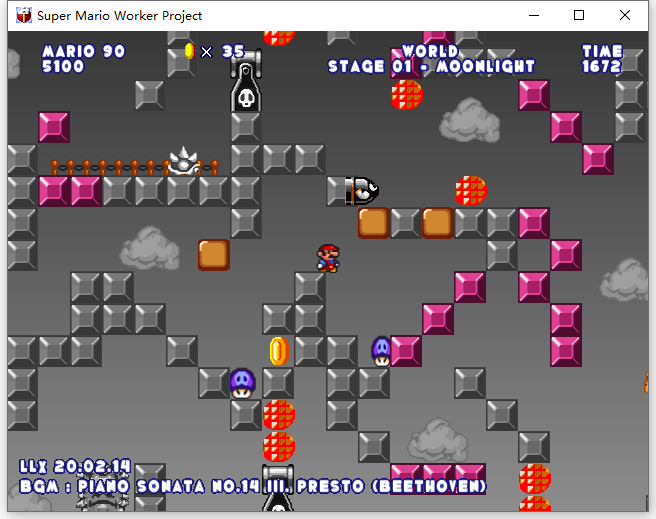Click the purple mushroom beside the pink block
The image size is (656, 519).
click(x=381, y=351)
